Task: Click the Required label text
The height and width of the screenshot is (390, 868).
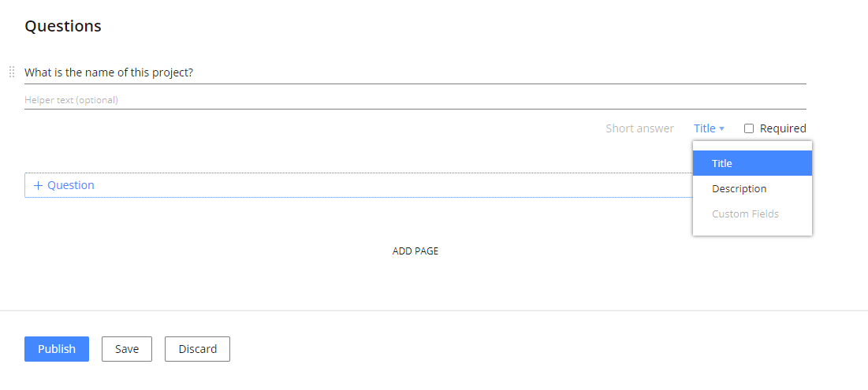Action: tap(783, 128)
